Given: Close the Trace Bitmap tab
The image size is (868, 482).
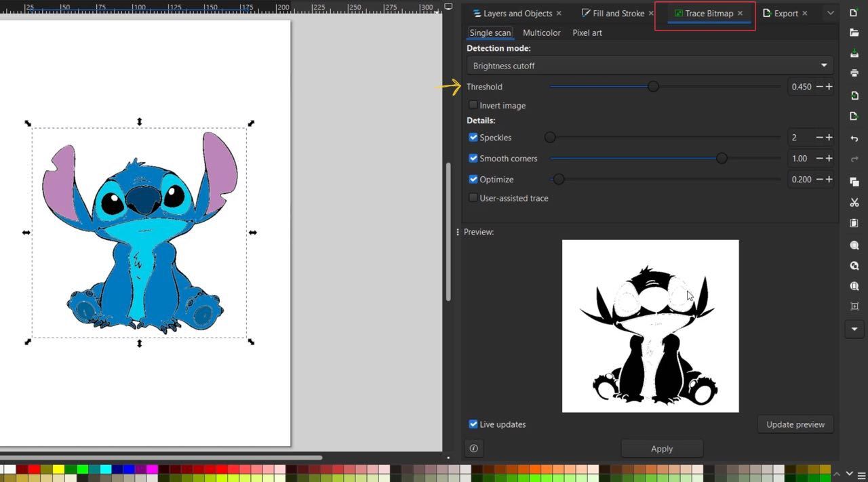Looking at the screenshot, I should [740, 13].
